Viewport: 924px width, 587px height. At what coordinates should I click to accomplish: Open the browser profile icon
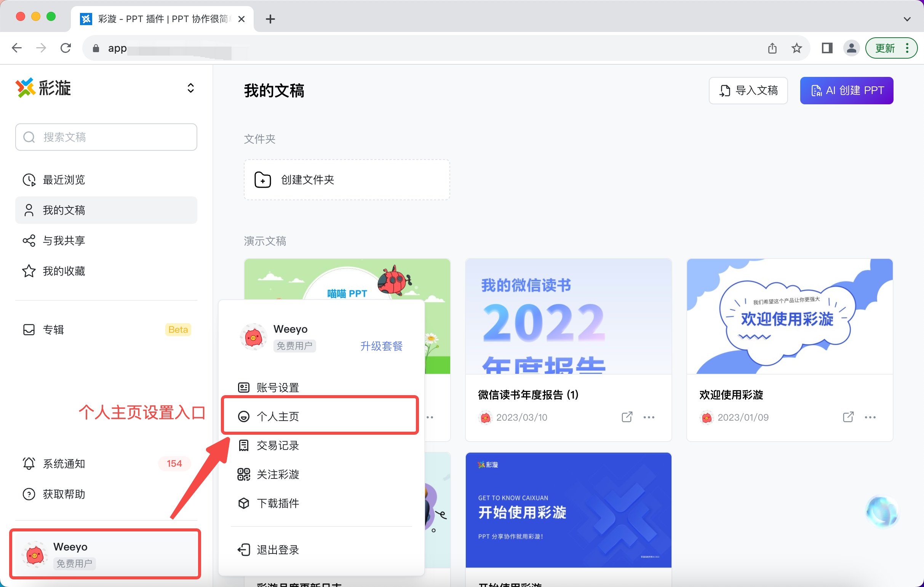pos(851,48)
